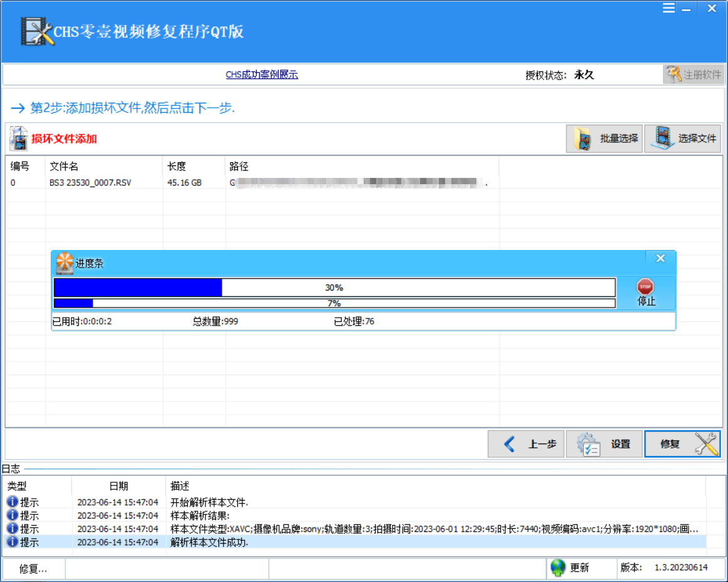Click the 选择文件 button
This screenshot has width=728, height=582.
[x=682, y=138]
